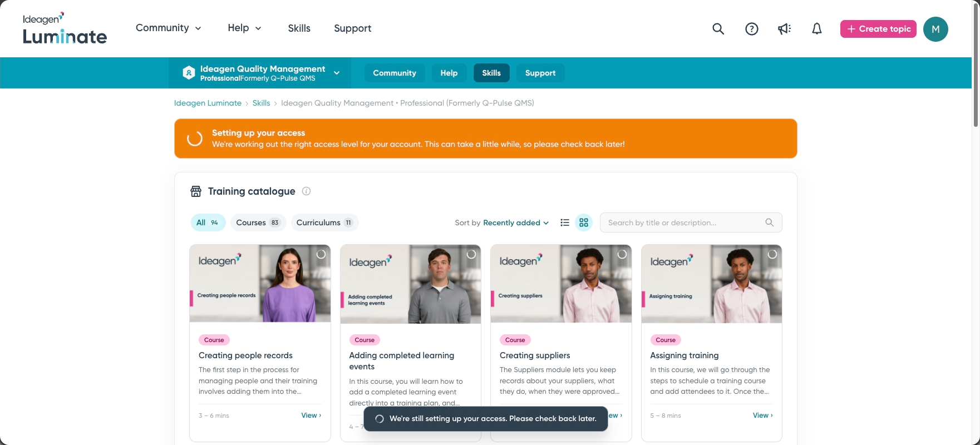The width and height of the screenshot is (980, 445).
Task: Click the Course tag on Assigning training
Action: 666,340
